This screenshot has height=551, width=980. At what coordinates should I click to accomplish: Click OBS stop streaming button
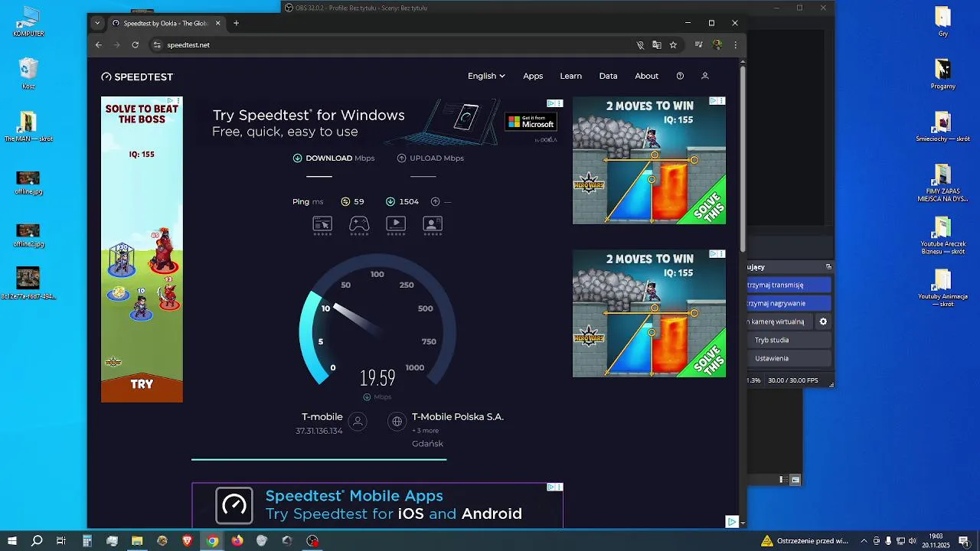click(x=789, y=285)
